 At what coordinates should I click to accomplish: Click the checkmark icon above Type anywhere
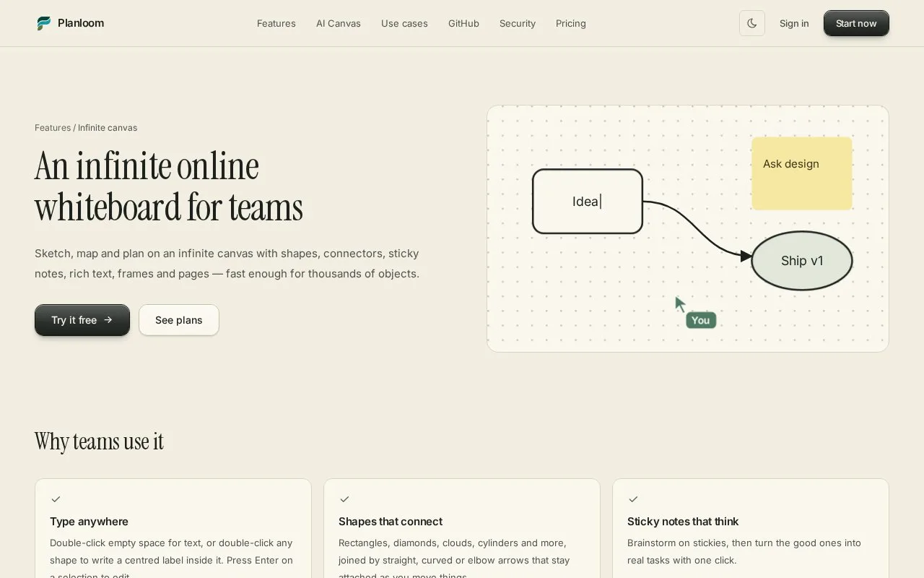56,499
